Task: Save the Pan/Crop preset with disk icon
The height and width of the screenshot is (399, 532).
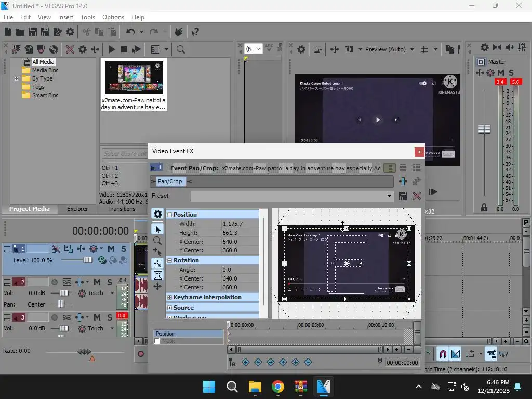Action: (403, 196)
